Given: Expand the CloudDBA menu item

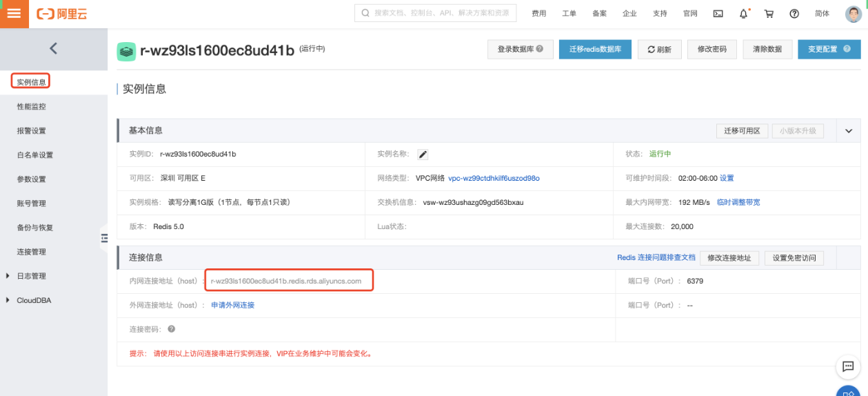Looking at the screenshot, I should pyautogui.click(x=28, y=300).
